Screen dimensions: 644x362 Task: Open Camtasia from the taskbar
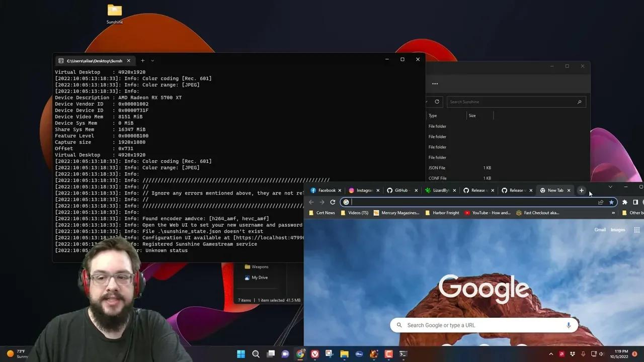click(x=388, y=354)
